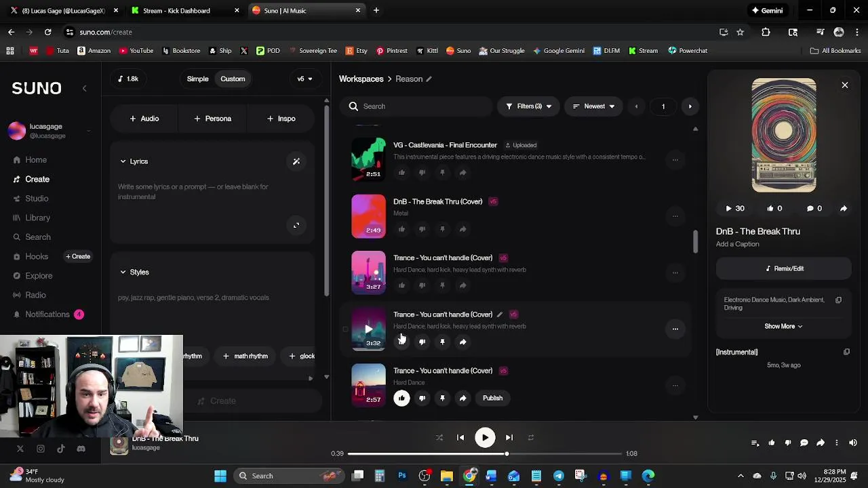Switch to Simple creation mode
Image resolution: width=868 pixels, height=488 pixels.
pyautogui.click(x=197, y=79)
